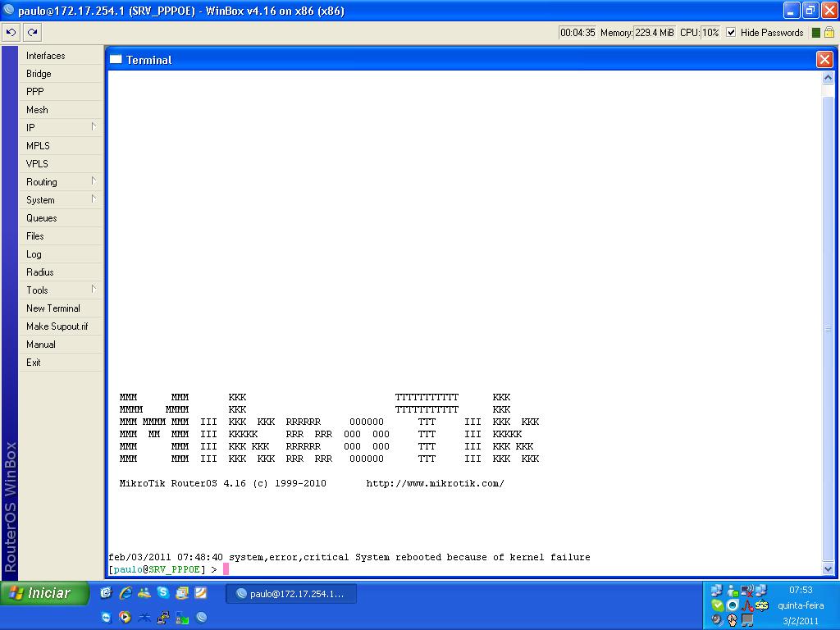
Task: Click the Iniciar start button
Action: 44,593
